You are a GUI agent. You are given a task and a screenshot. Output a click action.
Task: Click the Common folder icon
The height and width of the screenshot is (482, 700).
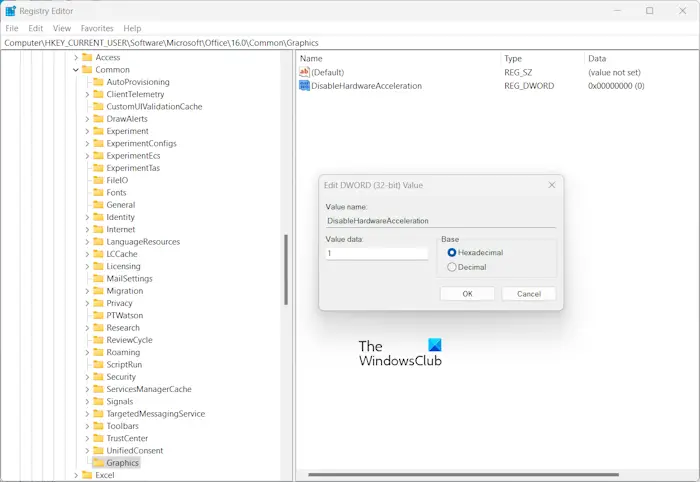click(x=88, y=70)
